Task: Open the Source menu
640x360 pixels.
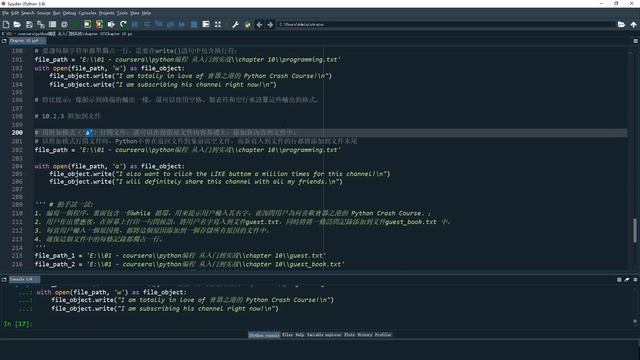Action: click(44, 13)
